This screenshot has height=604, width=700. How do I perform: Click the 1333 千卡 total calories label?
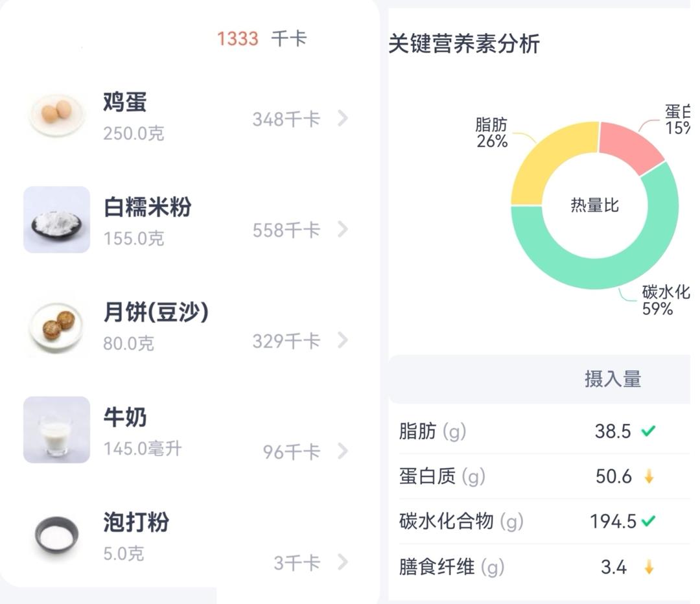(261, 39)
